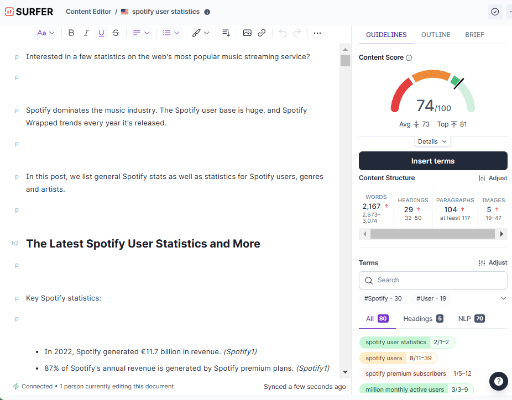
Task: Switch to the OUTLINE tab
Action: click(436, 35)
